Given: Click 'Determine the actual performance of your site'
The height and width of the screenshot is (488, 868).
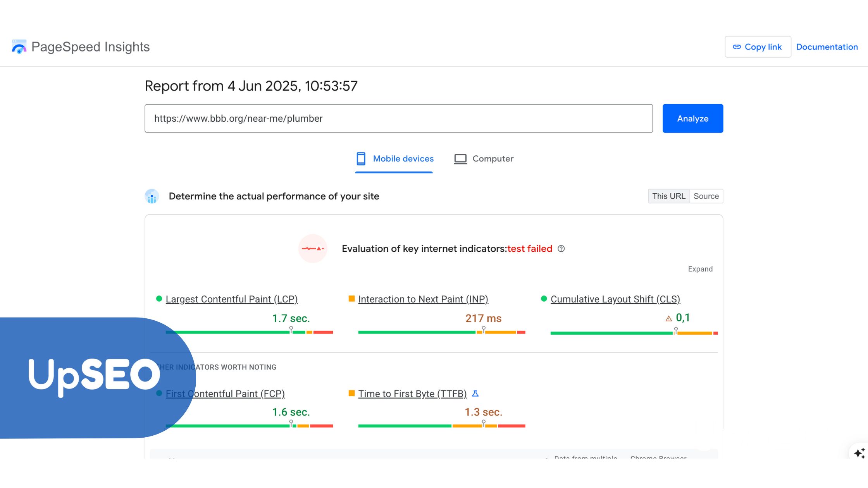Looking at the screenshot, I should point(274,196).
